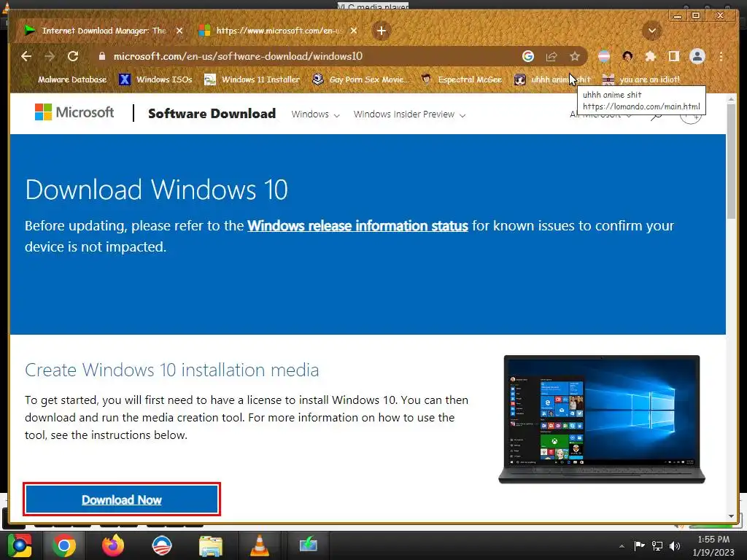
Task: Close the Internet Download Manager tab
Action: [x=179, y=31]
